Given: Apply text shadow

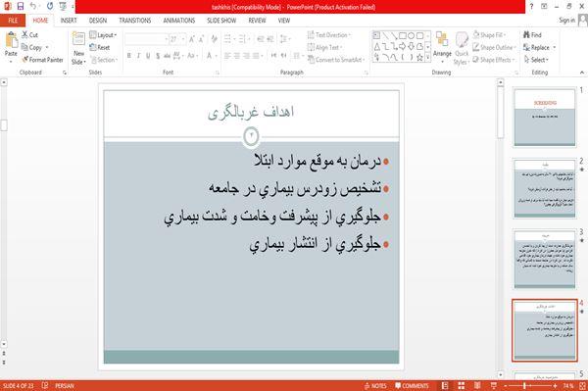Looking at the screenshot, I should click(x=158, y=56).
